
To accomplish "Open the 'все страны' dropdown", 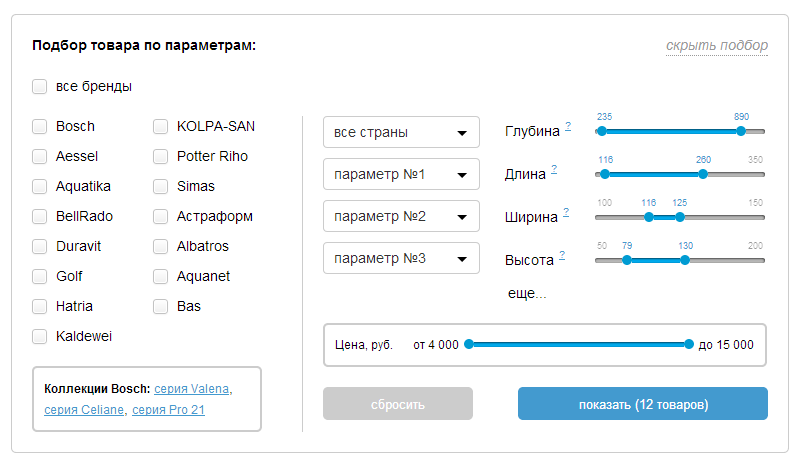I will coord(401,133).
